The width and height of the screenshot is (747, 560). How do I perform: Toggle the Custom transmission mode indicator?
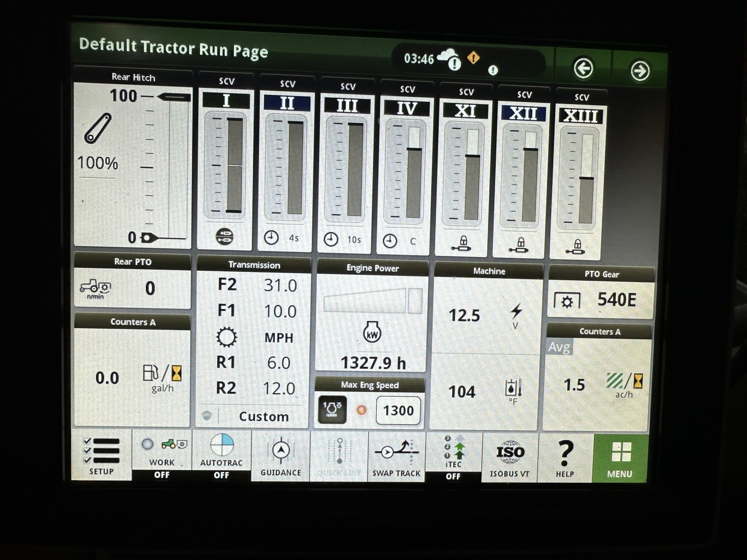click(207, 416)
